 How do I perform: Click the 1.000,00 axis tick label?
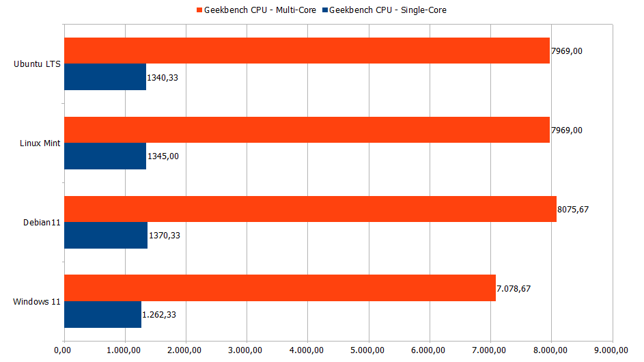124,350
